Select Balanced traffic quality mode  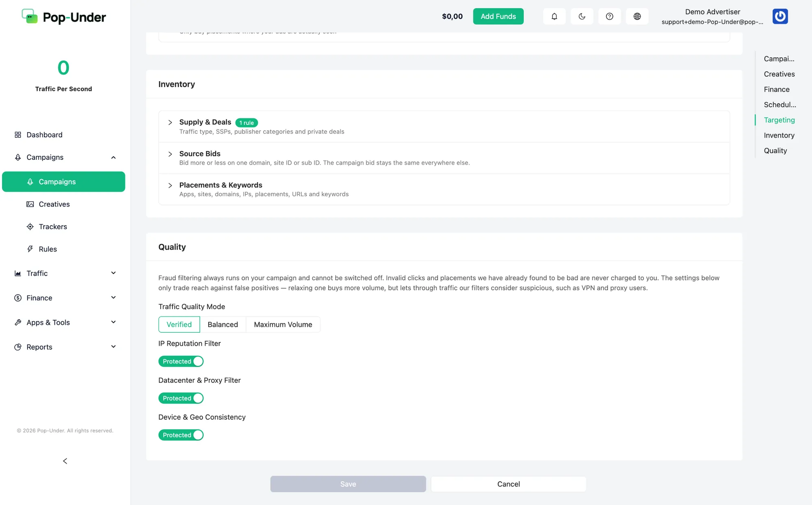point(223,324)
